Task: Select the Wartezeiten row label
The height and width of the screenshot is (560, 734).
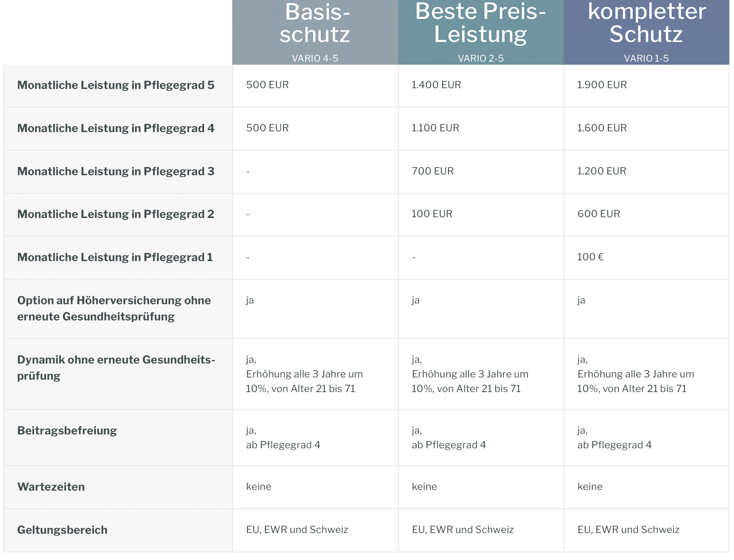Action: click(x=51, y=487)
